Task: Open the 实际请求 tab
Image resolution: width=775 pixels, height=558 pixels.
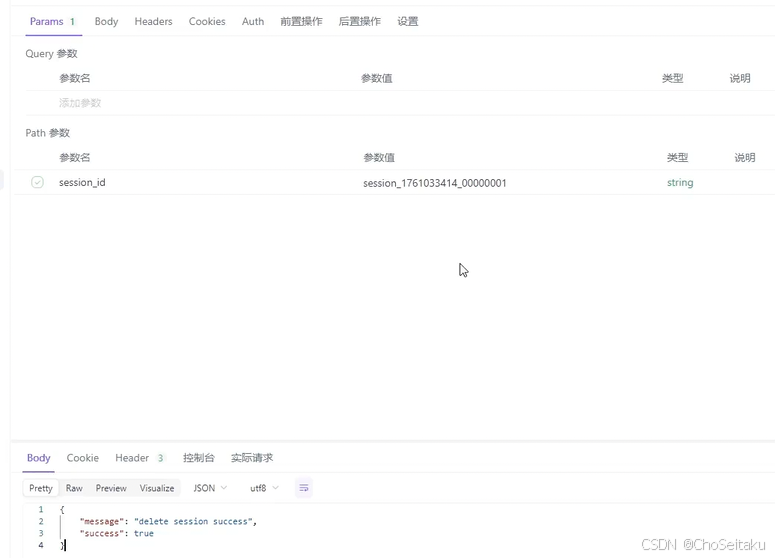Action: 252,458
